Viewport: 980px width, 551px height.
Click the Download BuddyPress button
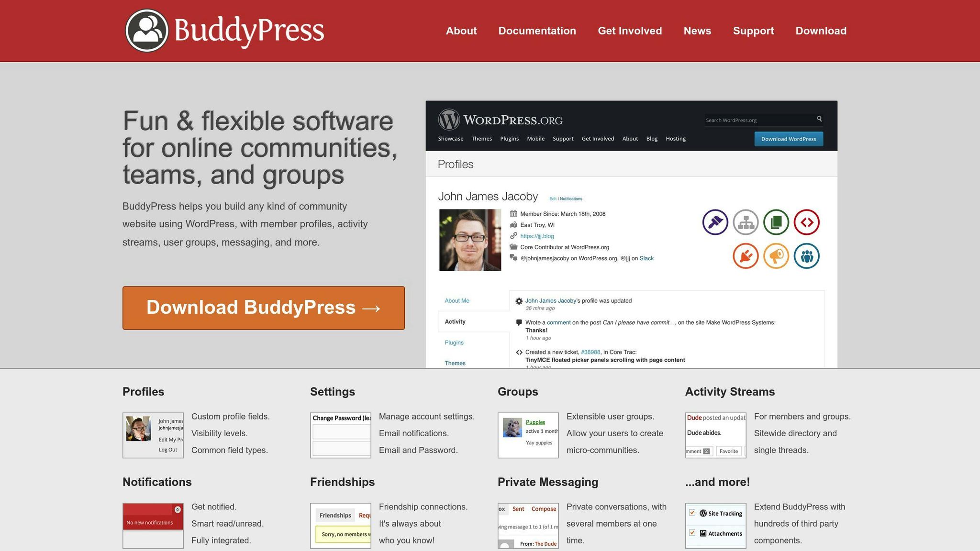tap(264, 308)
